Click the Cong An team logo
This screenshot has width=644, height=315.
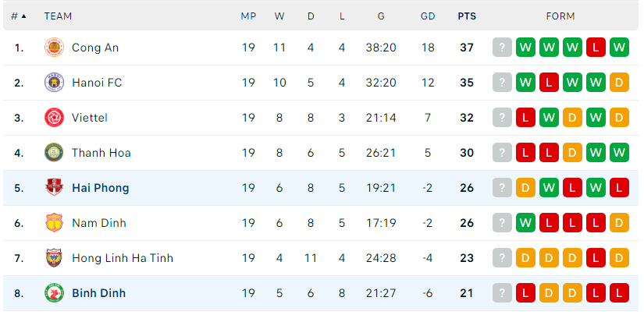tap(54, 48)
